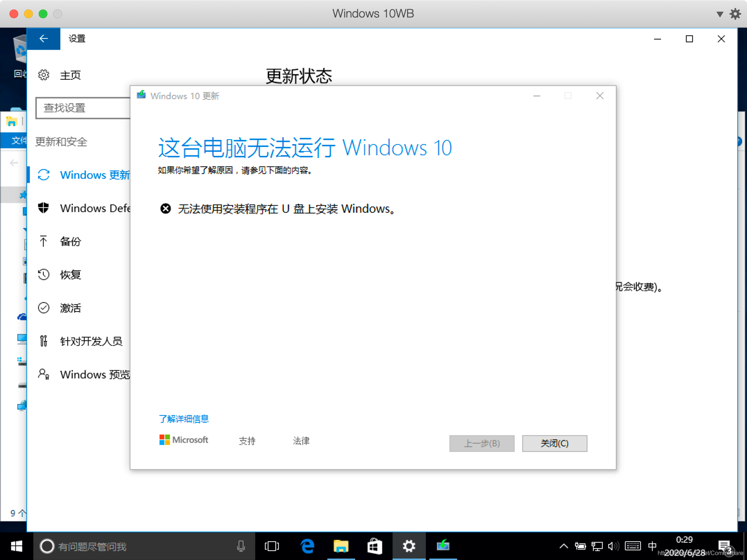747x560 pixels.
Task: Click the 关闭(C) button
Action: click(554, 443)
